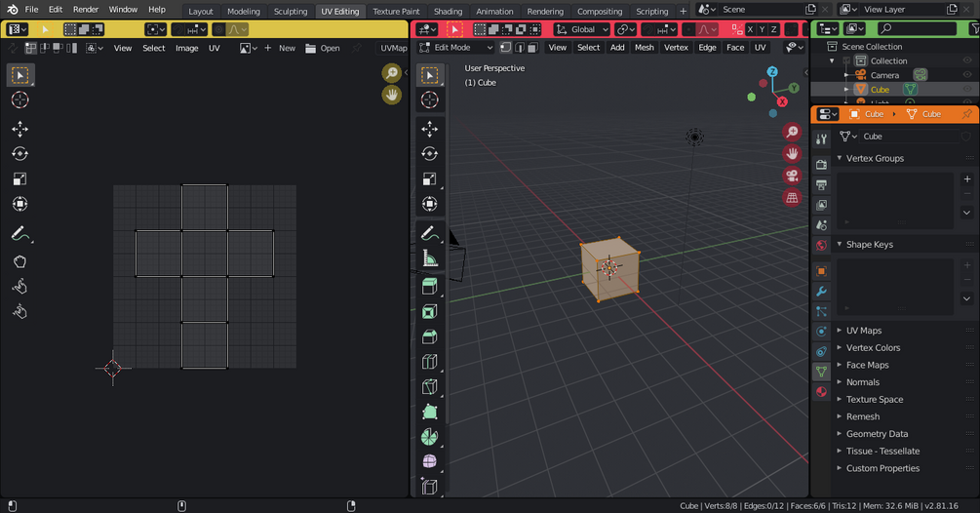Image resolution: width=980 pixels, height=513 pixels.
Task: Select the Inset Faces tool
Action: pyautogui.click(x=429, y=311)
